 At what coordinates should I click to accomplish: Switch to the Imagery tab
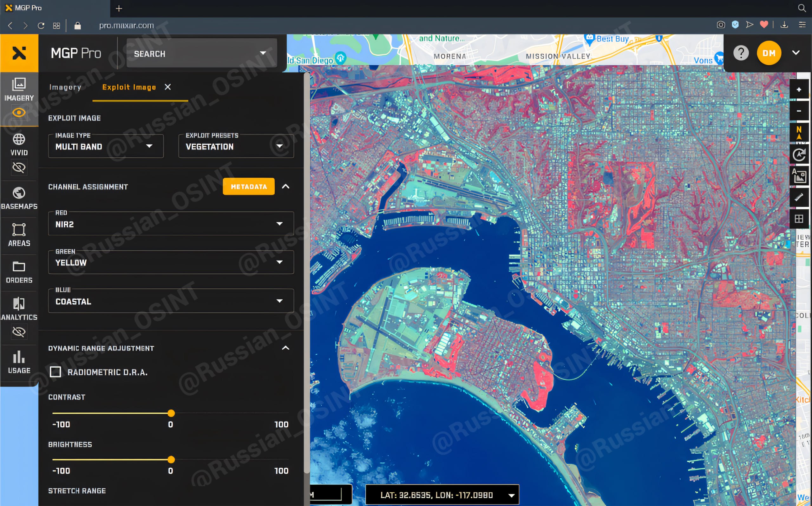click(65, 87)
